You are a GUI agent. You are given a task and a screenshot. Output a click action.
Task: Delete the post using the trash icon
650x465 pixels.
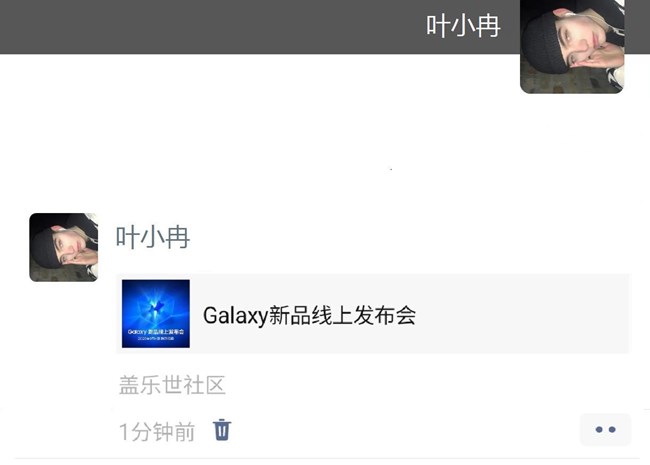(x=222, y=430)
